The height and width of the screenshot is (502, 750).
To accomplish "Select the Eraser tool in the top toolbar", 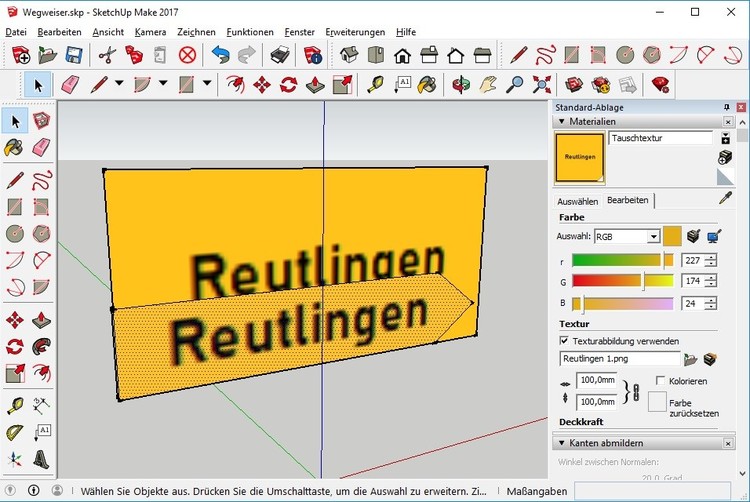I will tap(71, 85).
